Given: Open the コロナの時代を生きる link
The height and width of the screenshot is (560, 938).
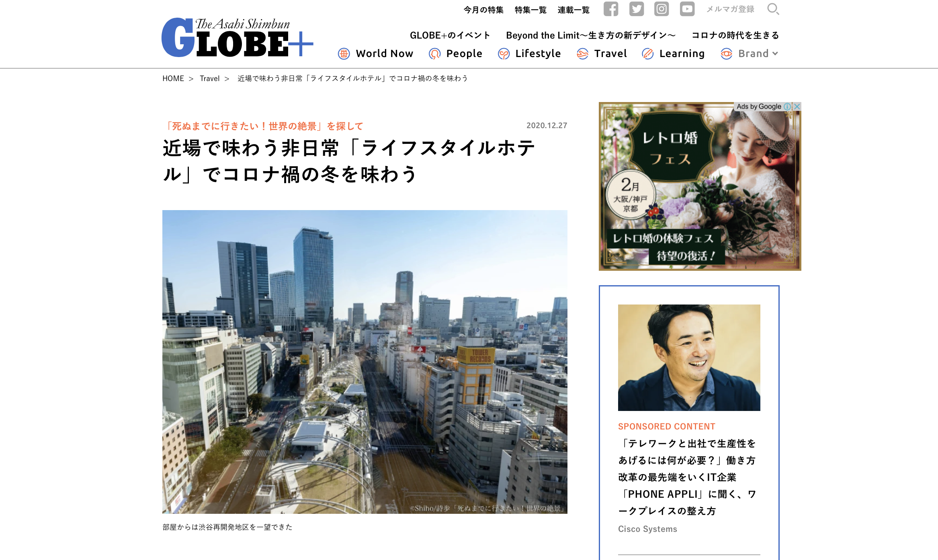Looking at the screenshot, I should 735,35.
